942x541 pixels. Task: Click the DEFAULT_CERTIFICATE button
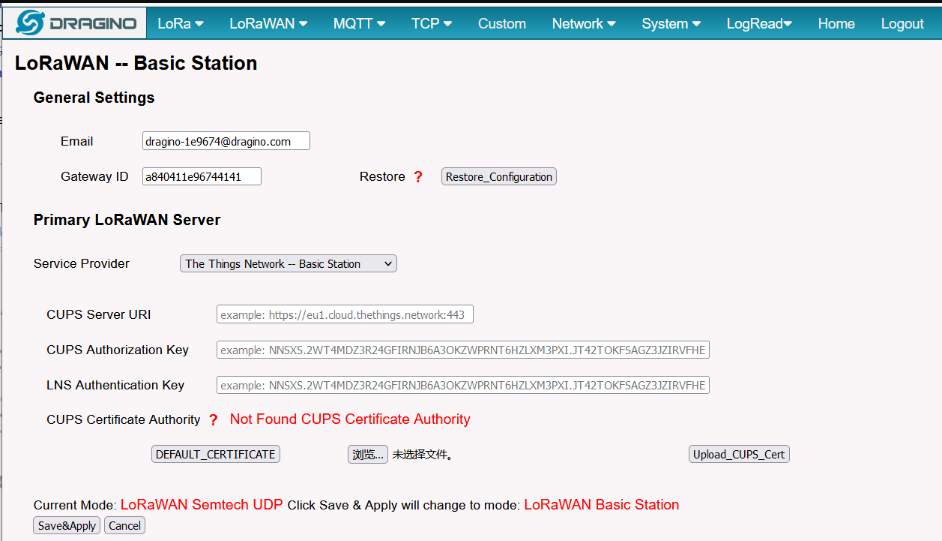pos(215,455)
